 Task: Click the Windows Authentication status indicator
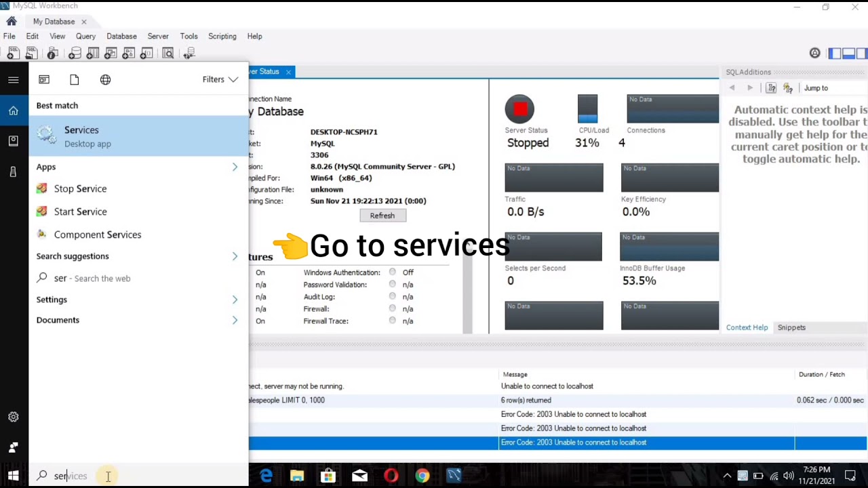pos(393,272)
